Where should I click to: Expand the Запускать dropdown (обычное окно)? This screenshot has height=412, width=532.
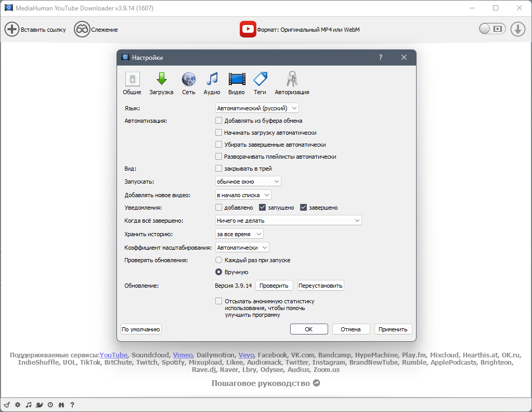coord(248,181)
